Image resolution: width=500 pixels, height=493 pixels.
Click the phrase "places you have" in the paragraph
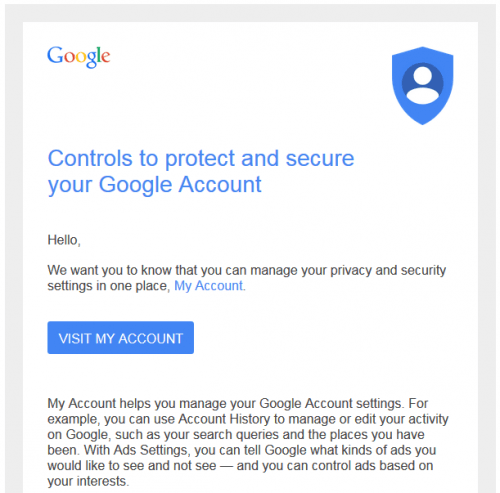coord(377,435)
